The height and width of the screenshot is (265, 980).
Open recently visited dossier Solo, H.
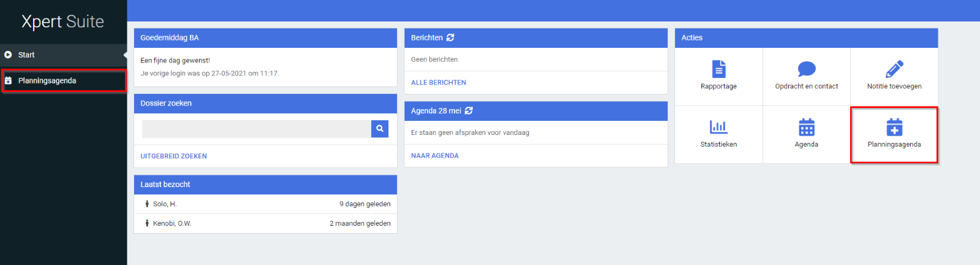pos(165,204)
